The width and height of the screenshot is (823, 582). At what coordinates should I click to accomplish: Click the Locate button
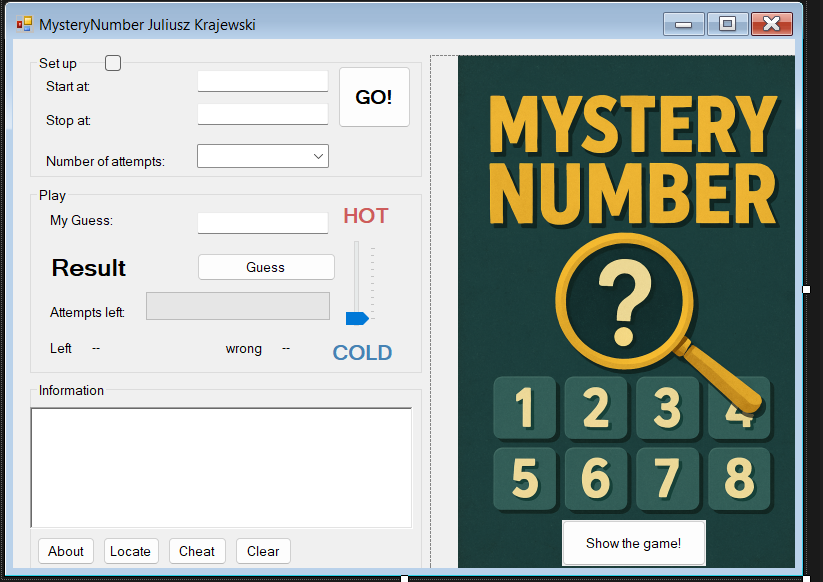[x=131, y=551]
